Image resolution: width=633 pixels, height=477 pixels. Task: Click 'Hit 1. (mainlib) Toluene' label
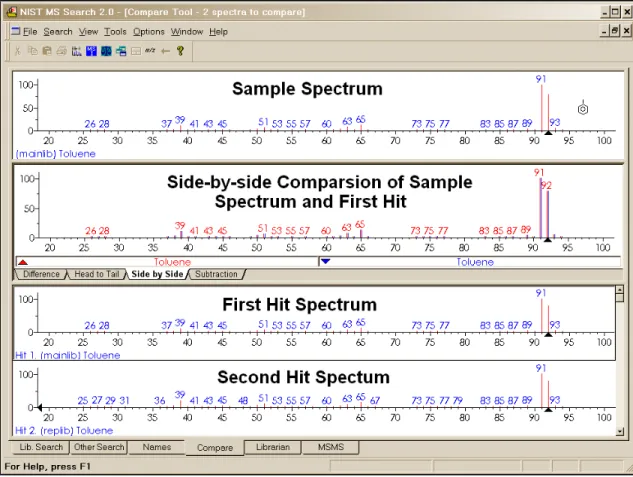pos(67,355)
